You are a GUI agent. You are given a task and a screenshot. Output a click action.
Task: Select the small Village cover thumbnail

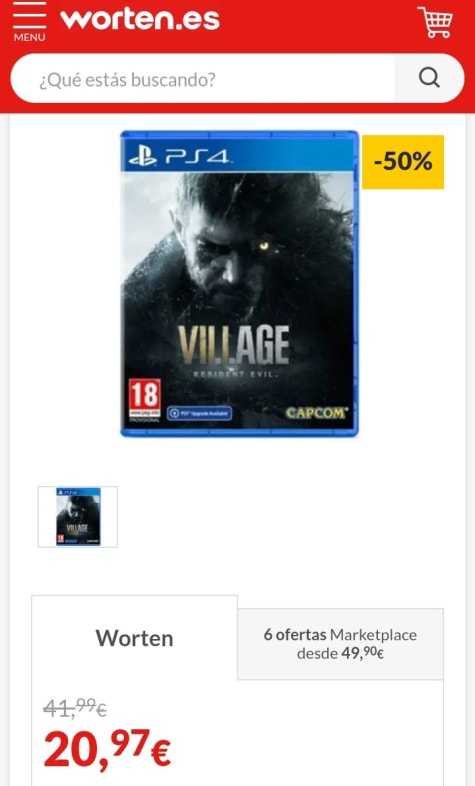[78, 517]
